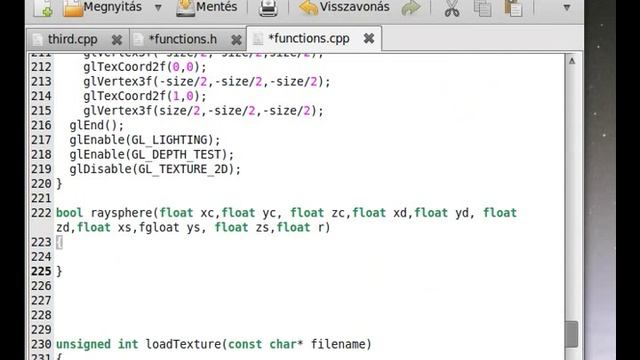Save the file with the Mentés button

click(207, 8)
